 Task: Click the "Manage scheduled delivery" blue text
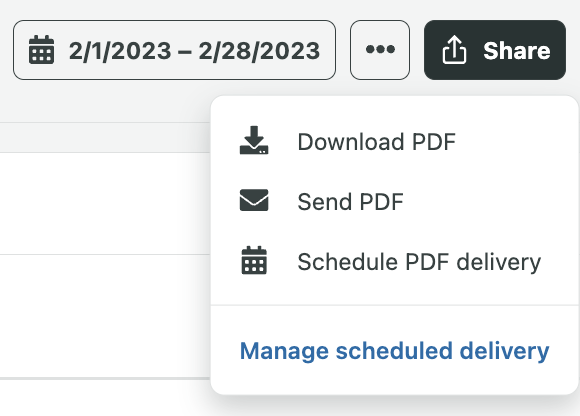point(395,351)
